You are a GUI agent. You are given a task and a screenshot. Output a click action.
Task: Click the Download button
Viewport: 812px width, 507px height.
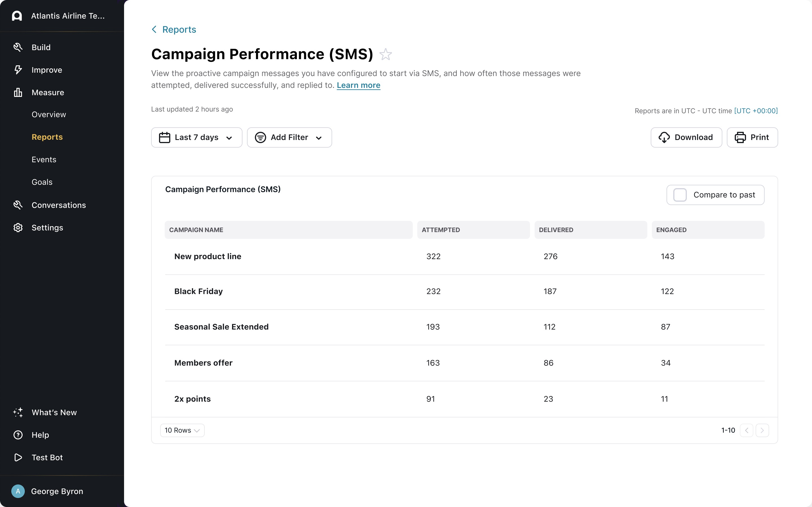click(x=686, y=137)
